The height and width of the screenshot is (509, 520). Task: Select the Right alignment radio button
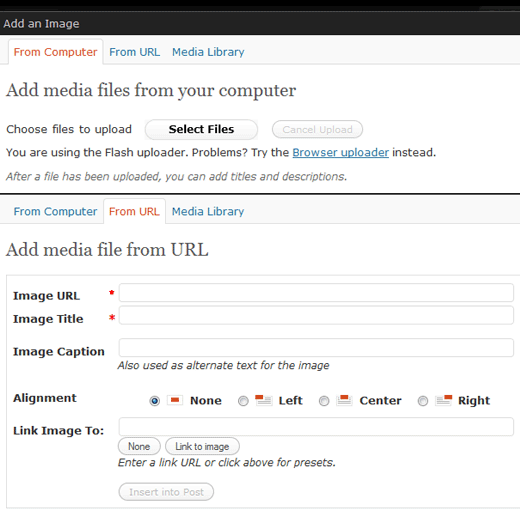coord(423,401)
